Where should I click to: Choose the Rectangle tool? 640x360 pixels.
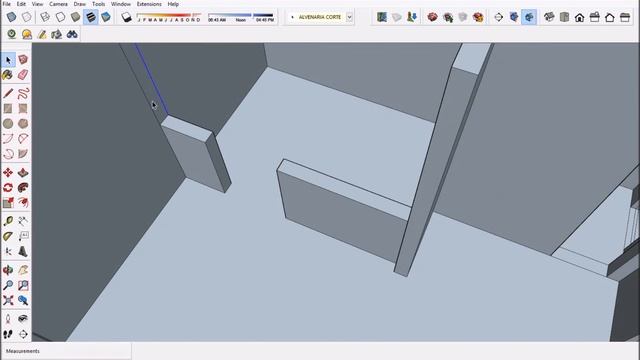[x=8, y=109]
